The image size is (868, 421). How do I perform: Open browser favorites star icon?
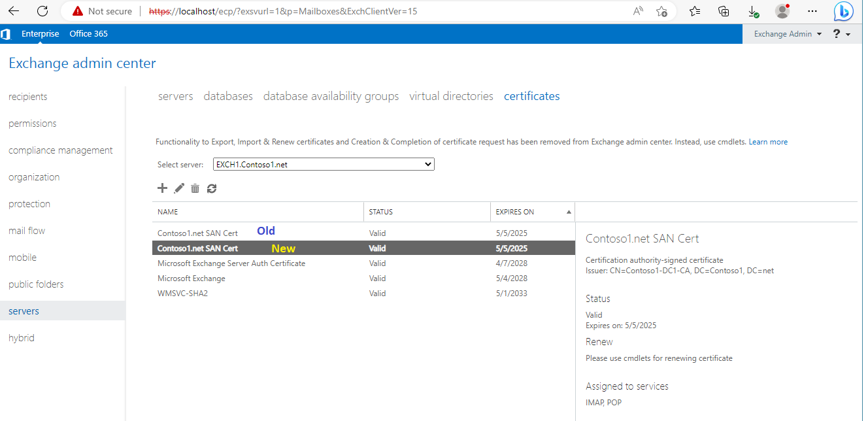pyautogui.click(x=695, y=11)
